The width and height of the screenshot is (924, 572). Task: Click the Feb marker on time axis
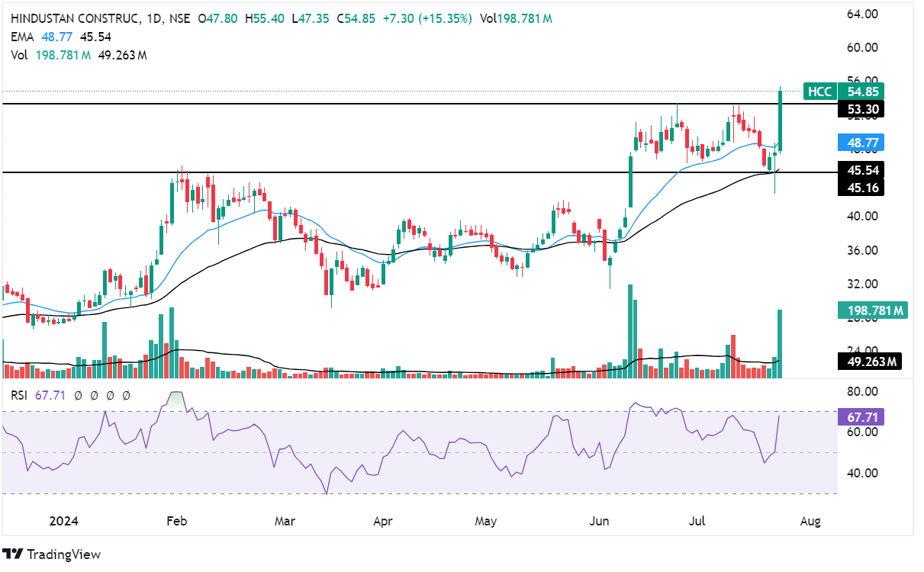tap(177, 522)
